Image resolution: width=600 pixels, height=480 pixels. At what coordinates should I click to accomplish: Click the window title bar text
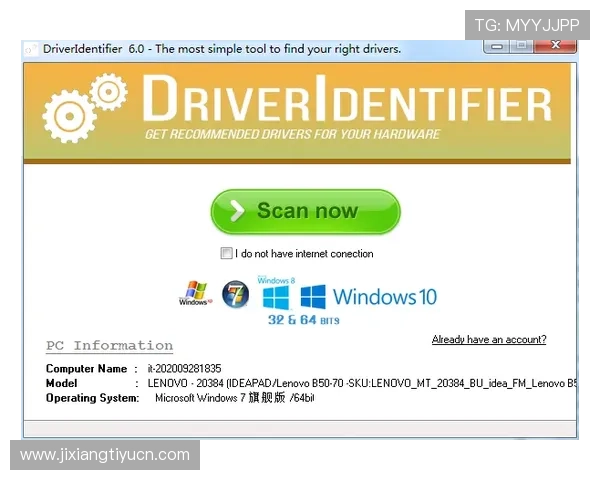(x=222, y=49)
